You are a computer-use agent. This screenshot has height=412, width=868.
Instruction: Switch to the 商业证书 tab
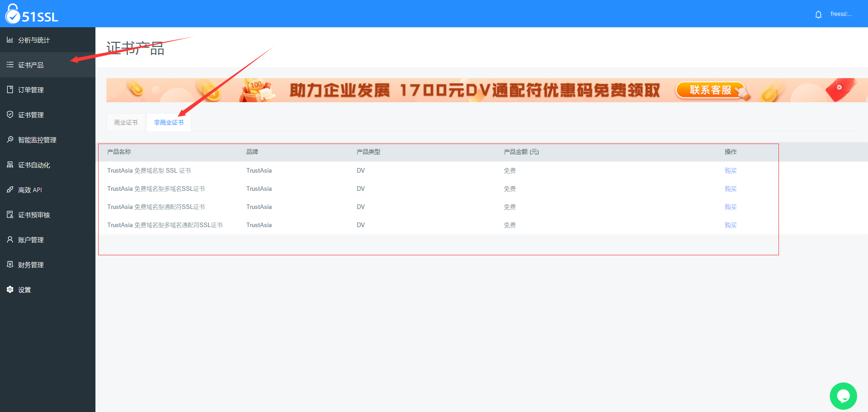click(126, 123)
